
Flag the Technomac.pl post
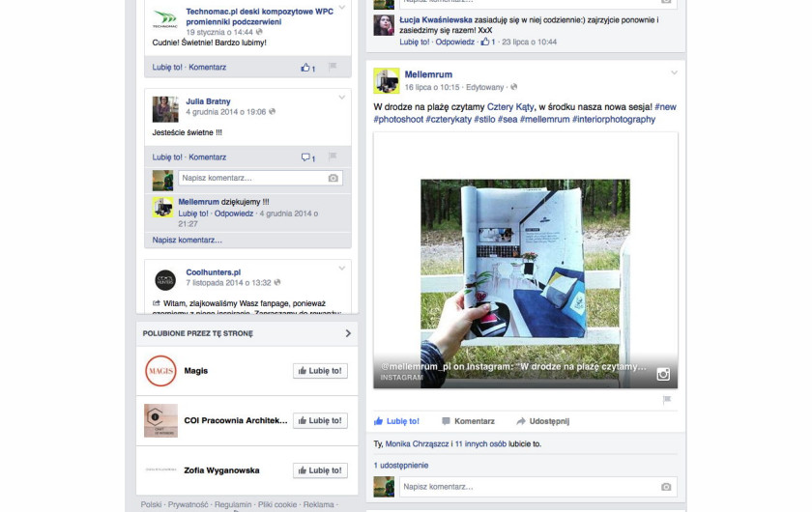333,67
